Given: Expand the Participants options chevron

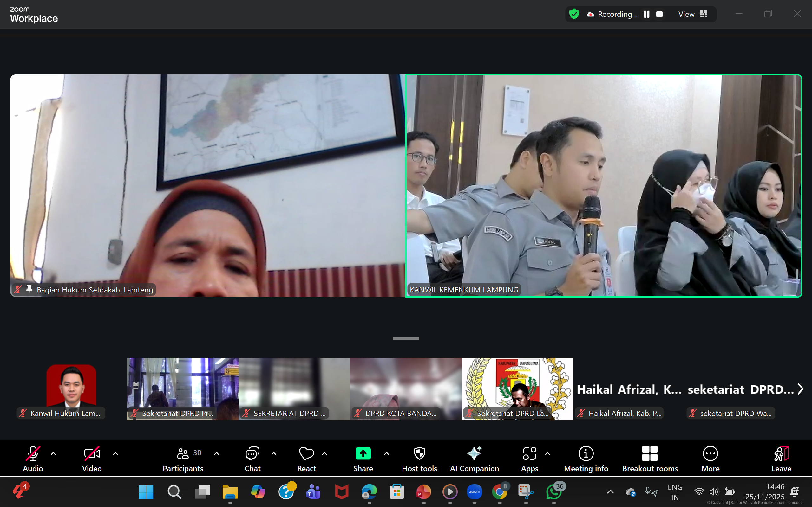Looking at the screenshot, I should pyautogui.click(x=216, y=453).
